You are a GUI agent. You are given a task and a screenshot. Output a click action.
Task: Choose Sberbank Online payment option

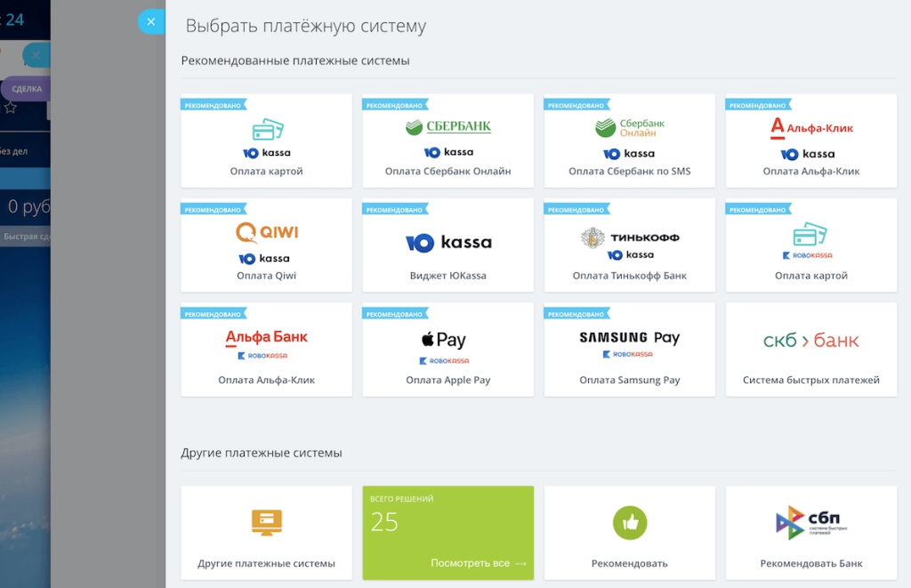(447, 141)
